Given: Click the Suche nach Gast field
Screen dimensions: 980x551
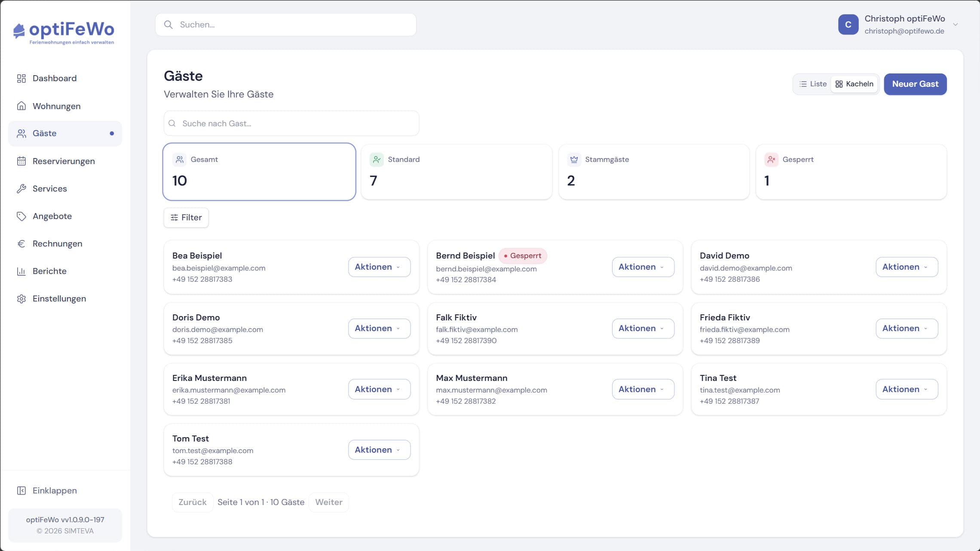Looking at the screenshot, I should pyautogui.click(x=291, y=124).
